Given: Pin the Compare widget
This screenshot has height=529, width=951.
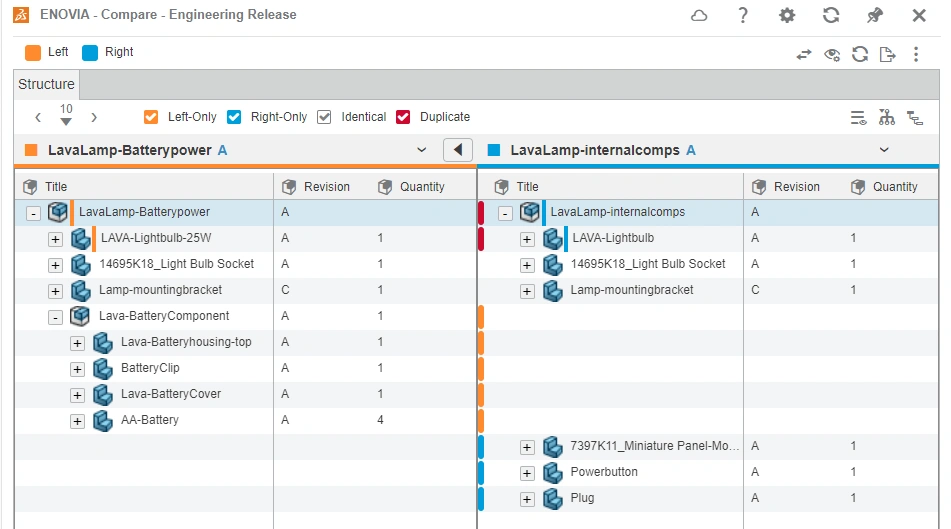Looking at the screenshot, I should click(x=875, y=15).
